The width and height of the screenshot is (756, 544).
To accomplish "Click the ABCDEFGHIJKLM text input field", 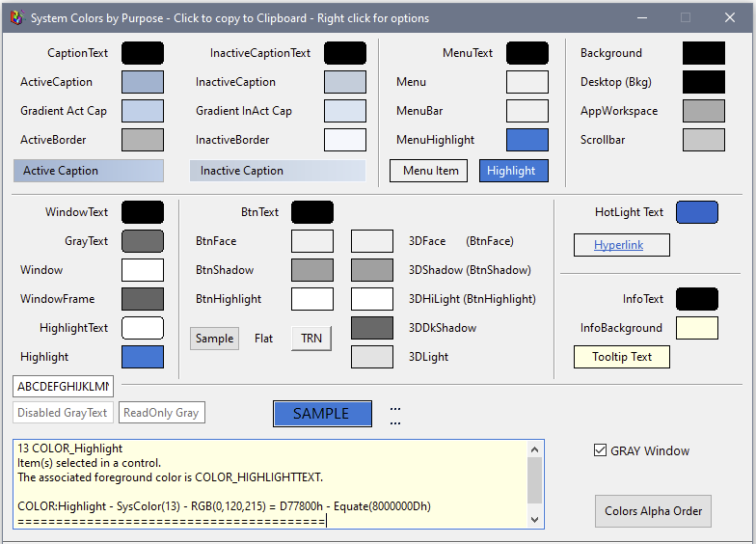I will 63,387.
